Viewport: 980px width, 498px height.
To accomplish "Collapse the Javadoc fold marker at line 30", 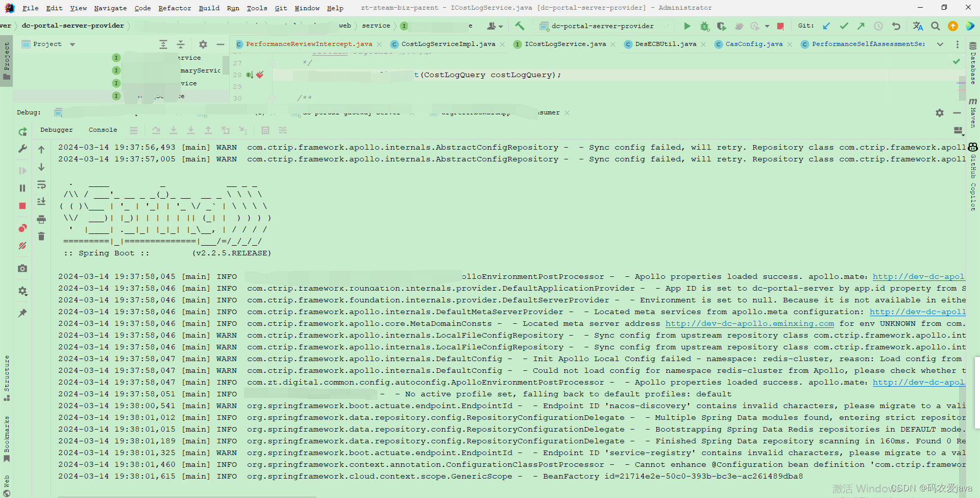I will click(x=273, y=98).
